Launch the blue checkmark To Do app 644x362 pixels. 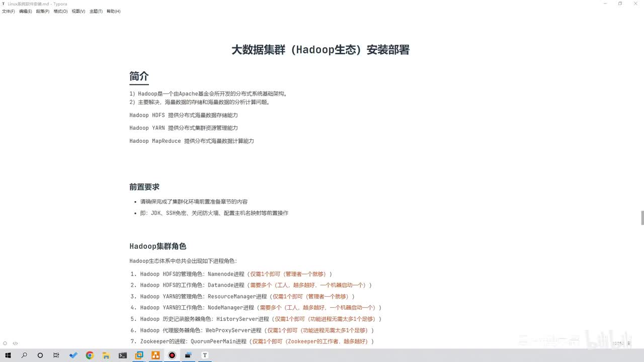(73, 355)
